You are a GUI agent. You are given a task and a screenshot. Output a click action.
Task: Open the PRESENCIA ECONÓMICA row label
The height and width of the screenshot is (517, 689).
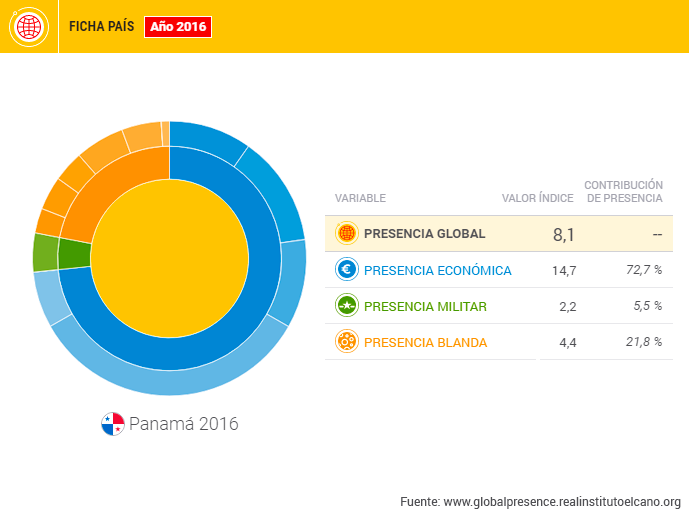point(437,270)
